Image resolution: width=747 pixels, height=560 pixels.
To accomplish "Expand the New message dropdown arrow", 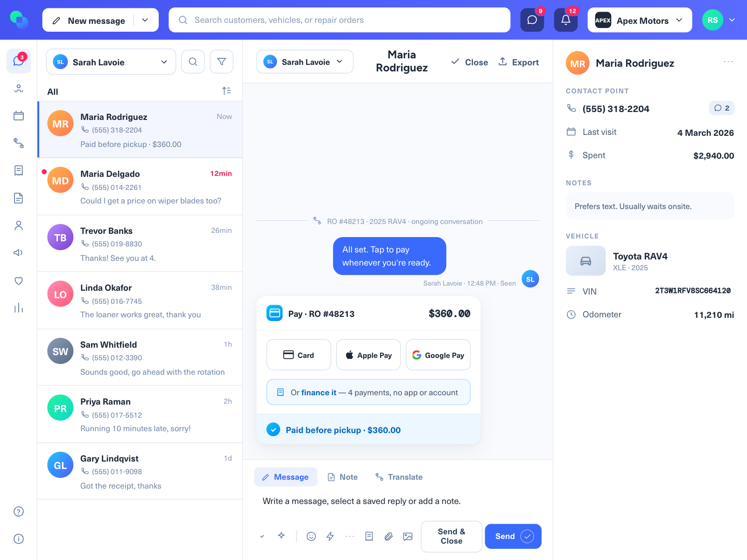I will 145,20.
